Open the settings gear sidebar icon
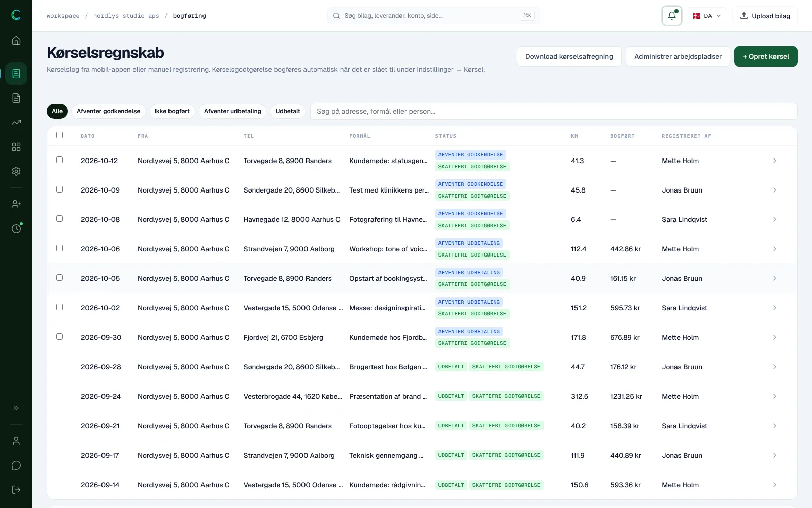Viewport: 812px width, 508px height. click(x=16, y=171)
